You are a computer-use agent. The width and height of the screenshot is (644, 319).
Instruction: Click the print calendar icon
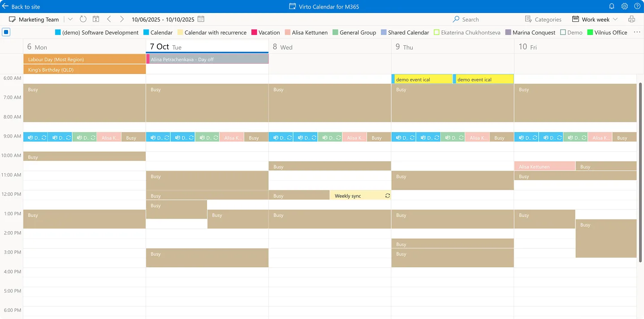pyautogui.click(x=631, y=19)
